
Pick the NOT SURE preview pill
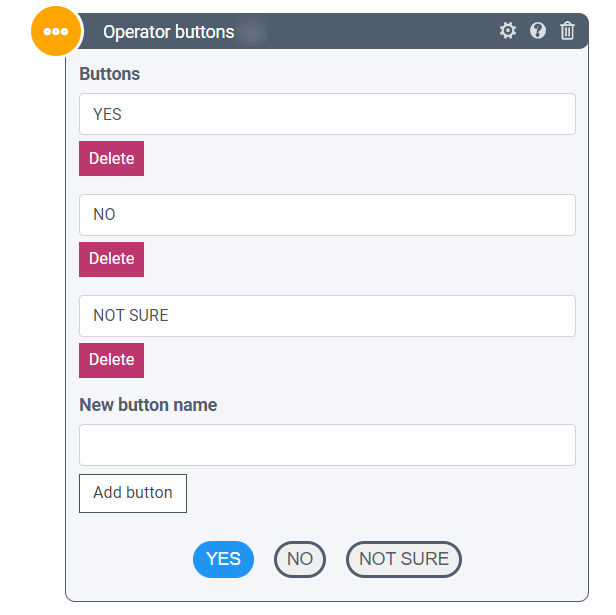404,559
